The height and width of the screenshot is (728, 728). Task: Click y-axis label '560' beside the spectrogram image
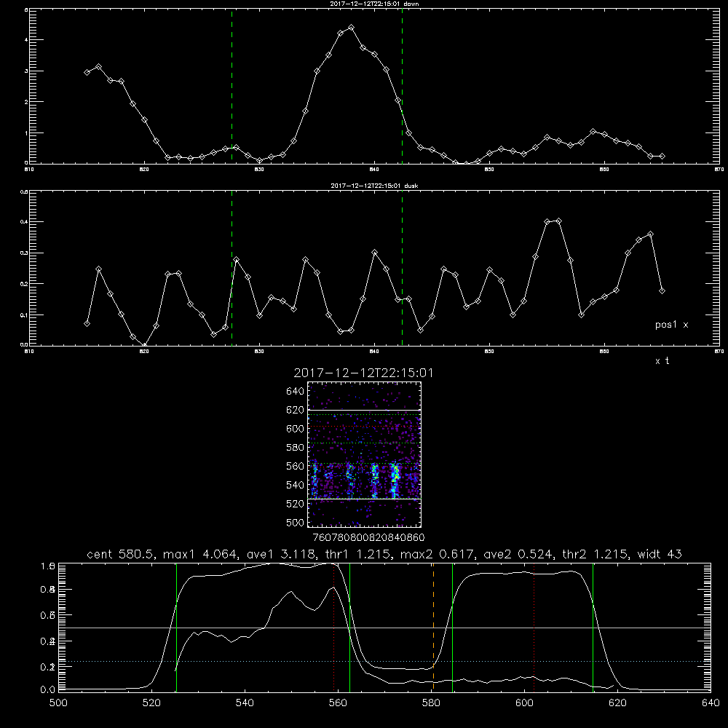296,466
